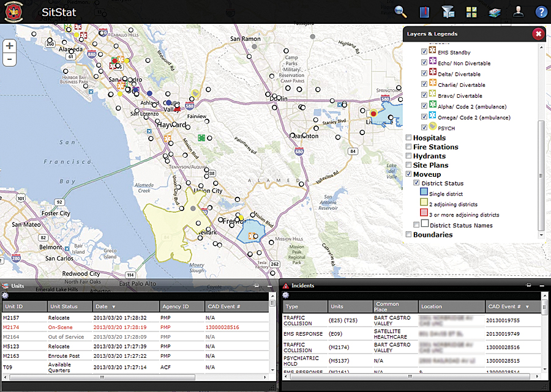Click the blue Single district color swatch

point(424,191)
